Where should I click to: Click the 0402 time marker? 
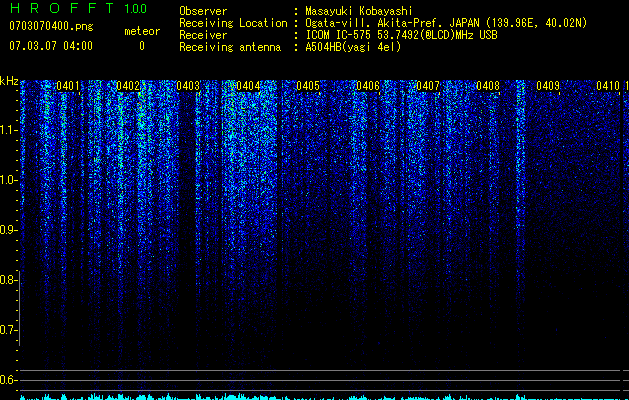tap(128, 86)
